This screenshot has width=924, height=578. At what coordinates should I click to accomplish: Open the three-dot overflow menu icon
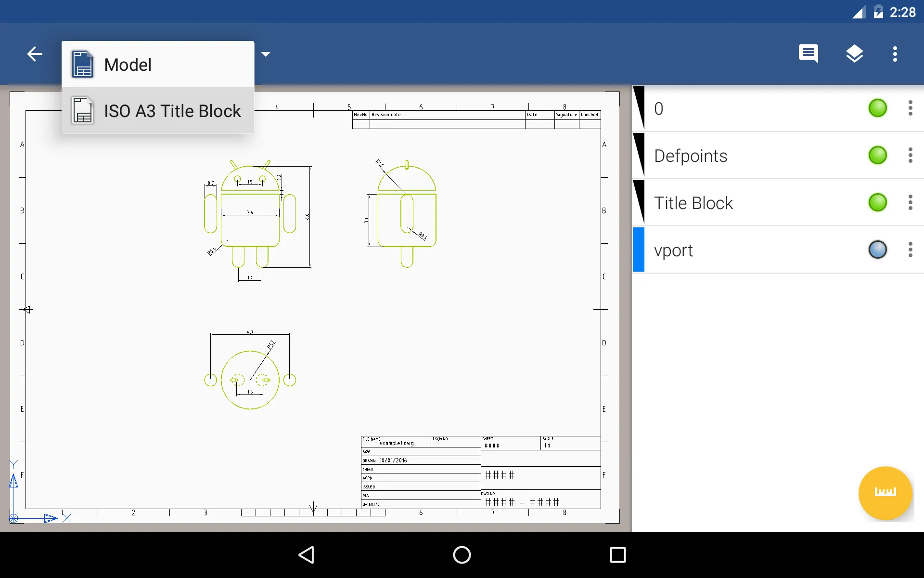tap(896, 54)
